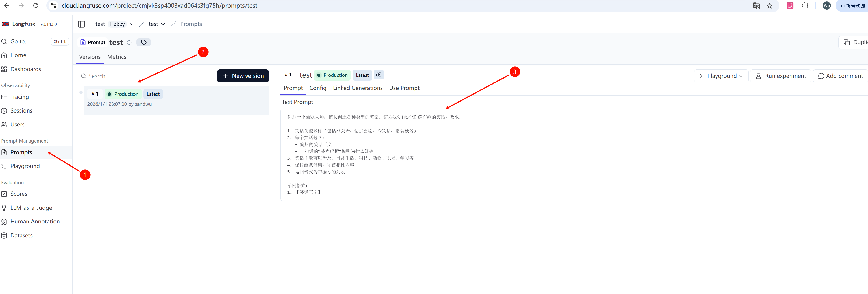
Task: Switch to the Metrics tab
Action: (117, 57)
